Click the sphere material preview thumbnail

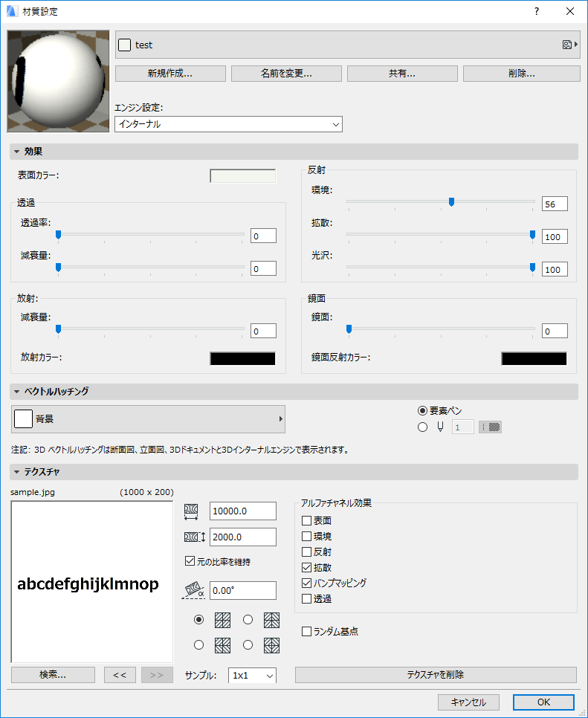pyautogui.click(x=58, y=82)
